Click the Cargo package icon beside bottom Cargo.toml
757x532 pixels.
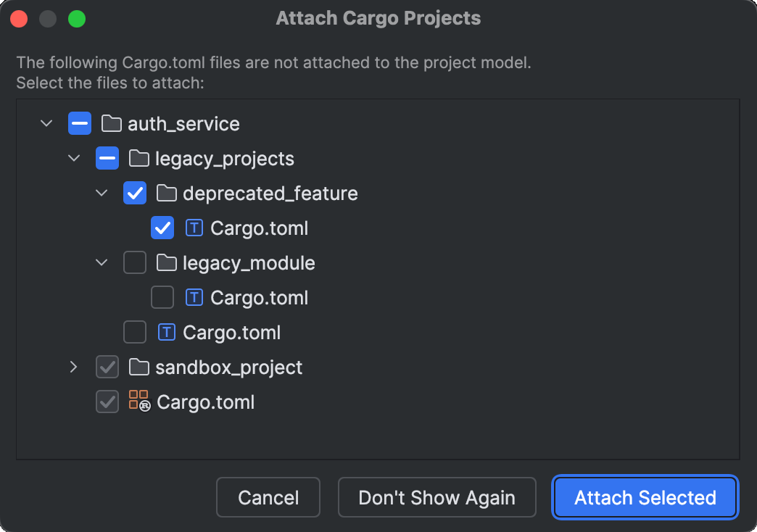138,402
